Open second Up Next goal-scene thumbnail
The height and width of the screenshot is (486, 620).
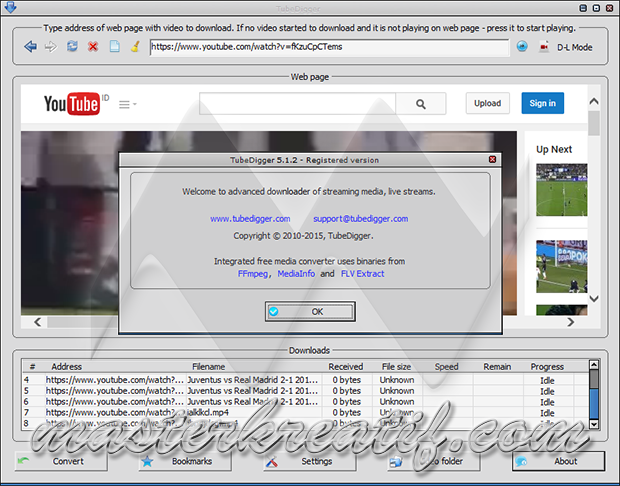561,267
